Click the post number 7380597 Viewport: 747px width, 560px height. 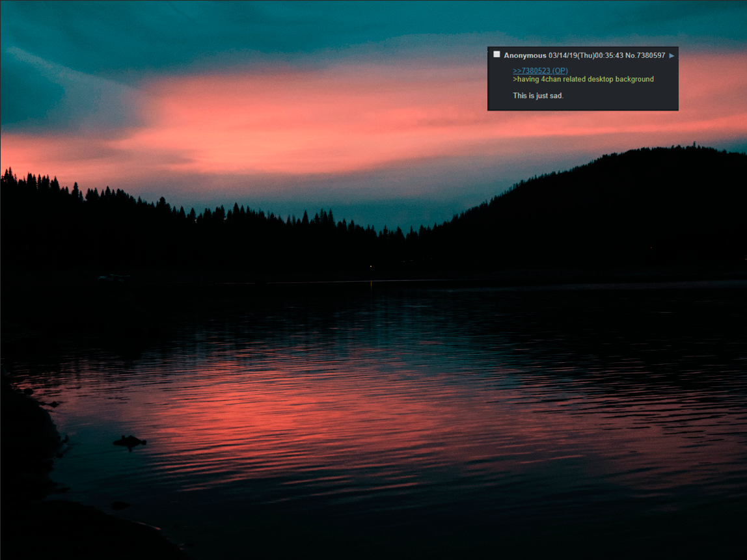[x=651, y=56]
